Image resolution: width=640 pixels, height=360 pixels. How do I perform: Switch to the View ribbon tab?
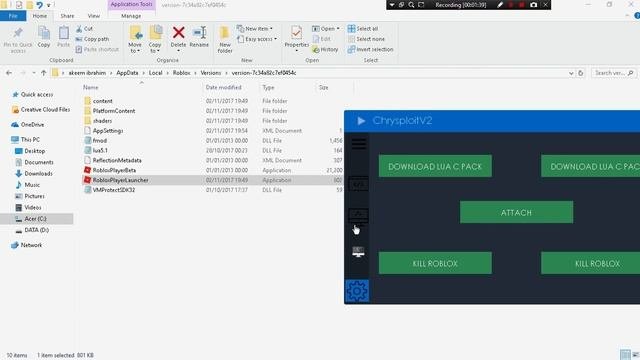[x=93, y=16]
